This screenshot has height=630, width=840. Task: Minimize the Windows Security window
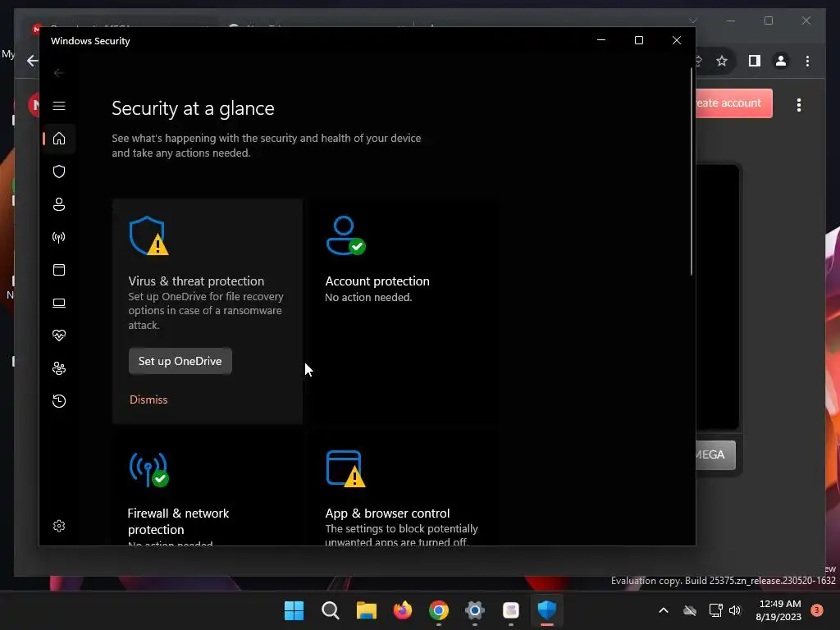point(601,40)
